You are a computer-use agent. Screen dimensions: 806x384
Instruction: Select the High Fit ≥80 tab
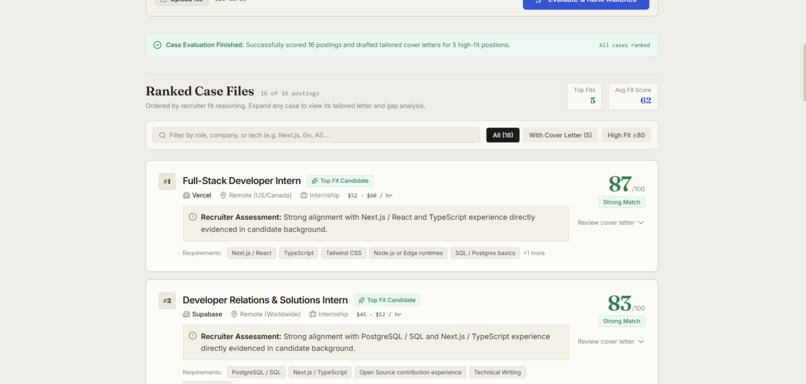[626, 135]
